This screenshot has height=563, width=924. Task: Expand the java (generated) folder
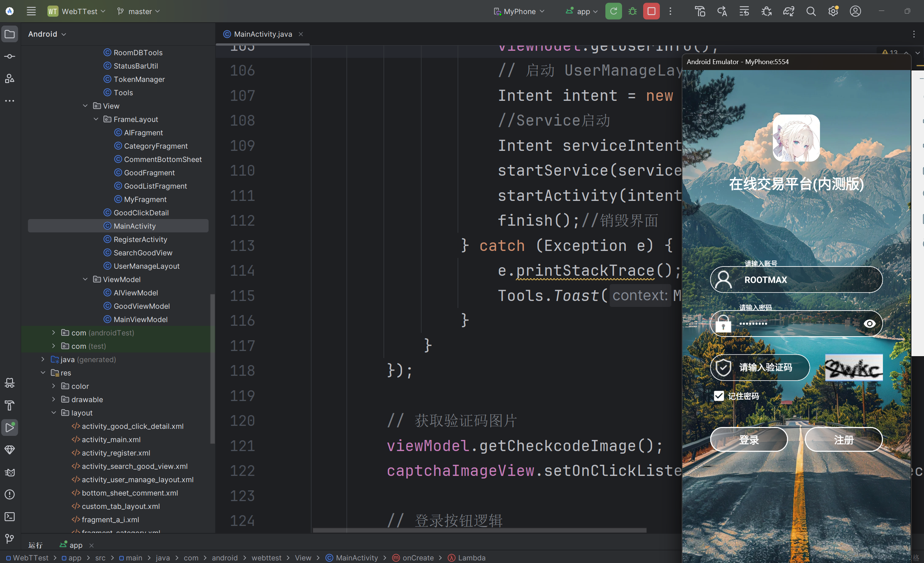tap(43, 359)
